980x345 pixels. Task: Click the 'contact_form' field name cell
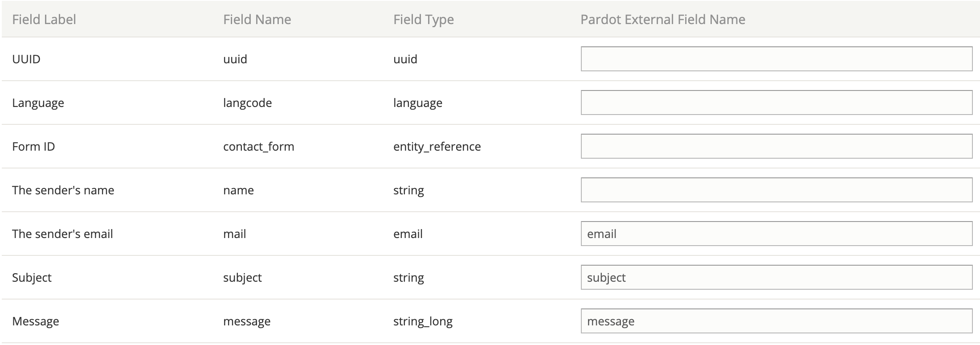click(x=259, y=146)
